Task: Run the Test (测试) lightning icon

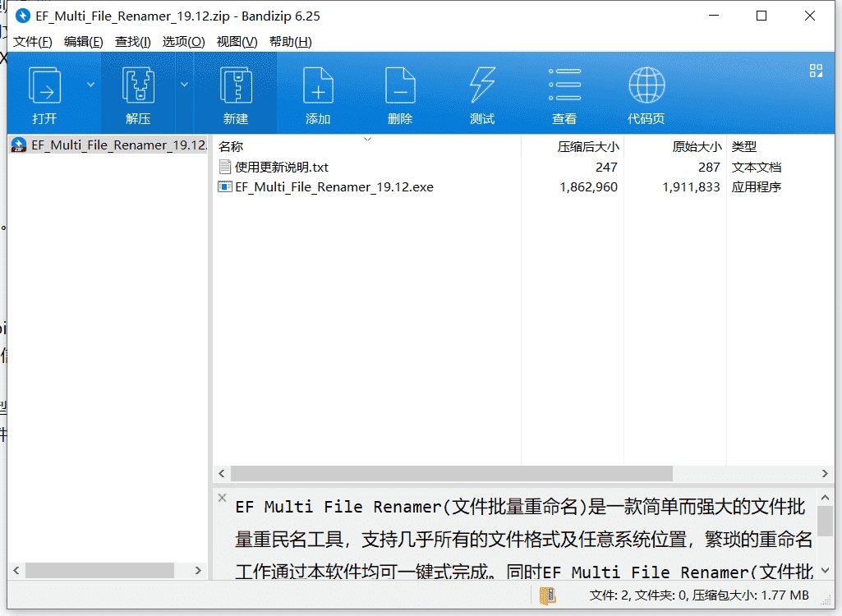Action: pyautogui.click(x=482, y=85)
